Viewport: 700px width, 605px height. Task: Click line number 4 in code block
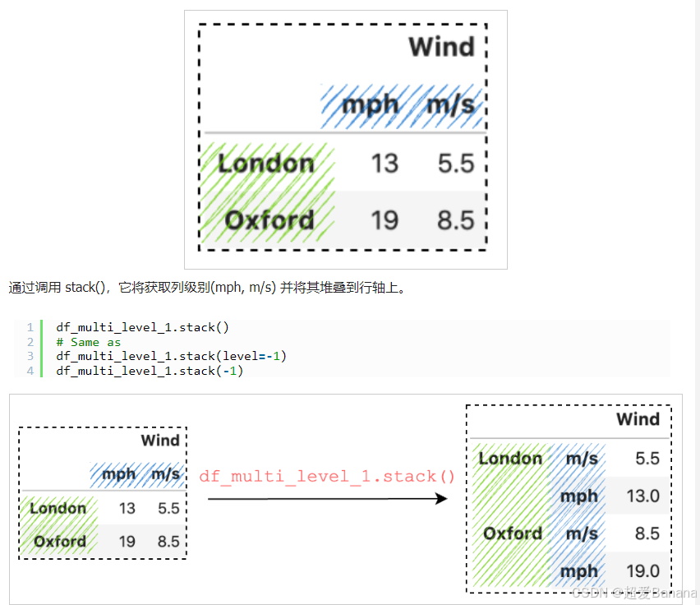click(x=30, y=371)
